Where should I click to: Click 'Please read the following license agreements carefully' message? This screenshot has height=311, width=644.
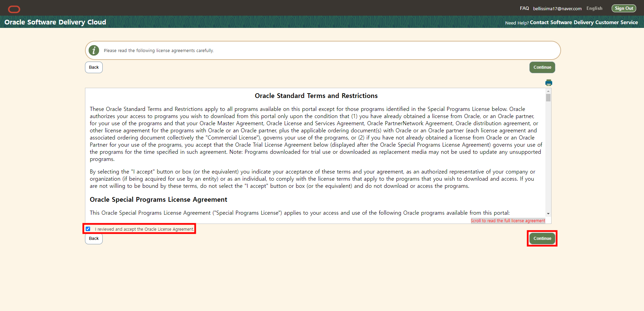pos(159,51)
